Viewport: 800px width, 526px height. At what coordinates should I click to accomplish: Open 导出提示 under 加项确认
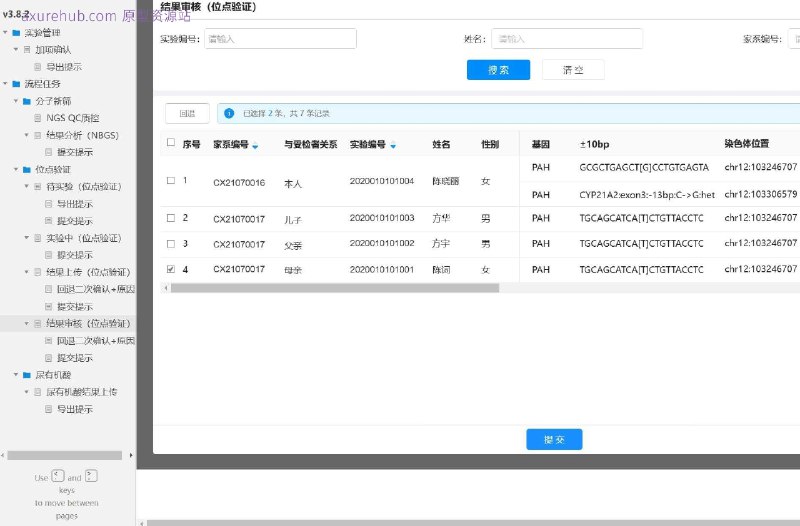point(64,67)
